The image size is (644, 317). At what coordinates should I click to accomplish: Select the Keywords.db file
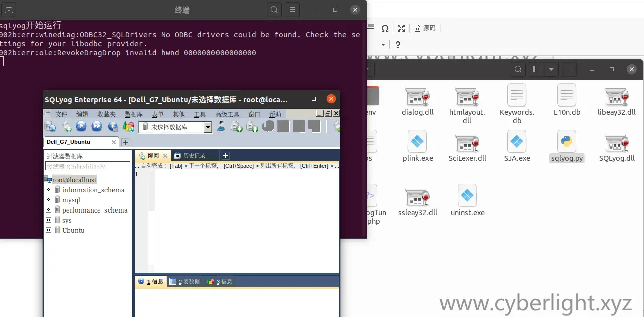pyautogui.click(x=517, y=104)
